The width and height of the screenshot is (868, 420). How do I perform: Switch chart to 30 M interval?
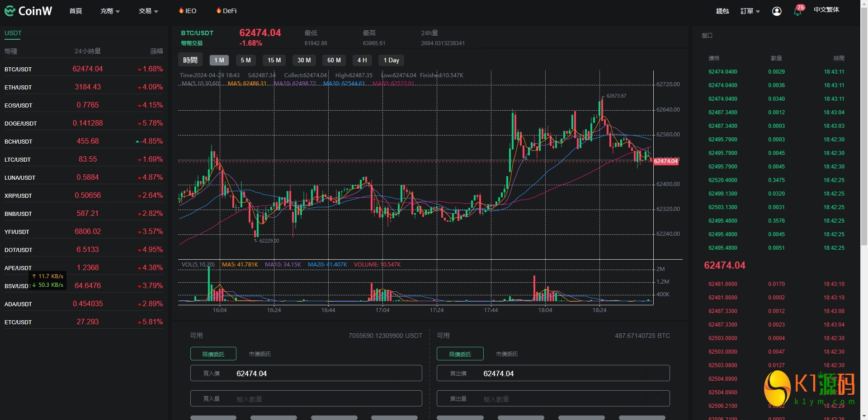point(304,60)
